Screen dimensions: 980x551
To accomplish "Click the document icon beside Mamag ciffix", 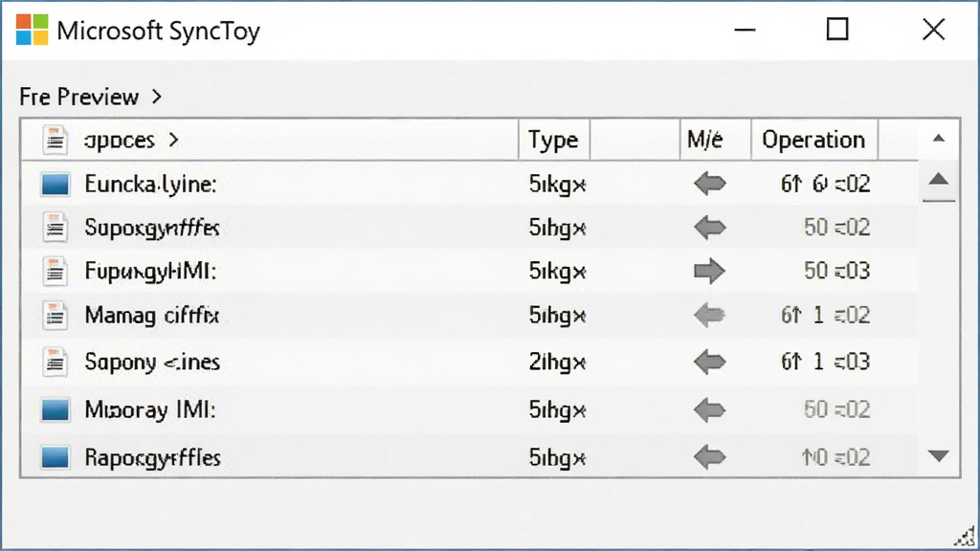I will pos(55,316).
